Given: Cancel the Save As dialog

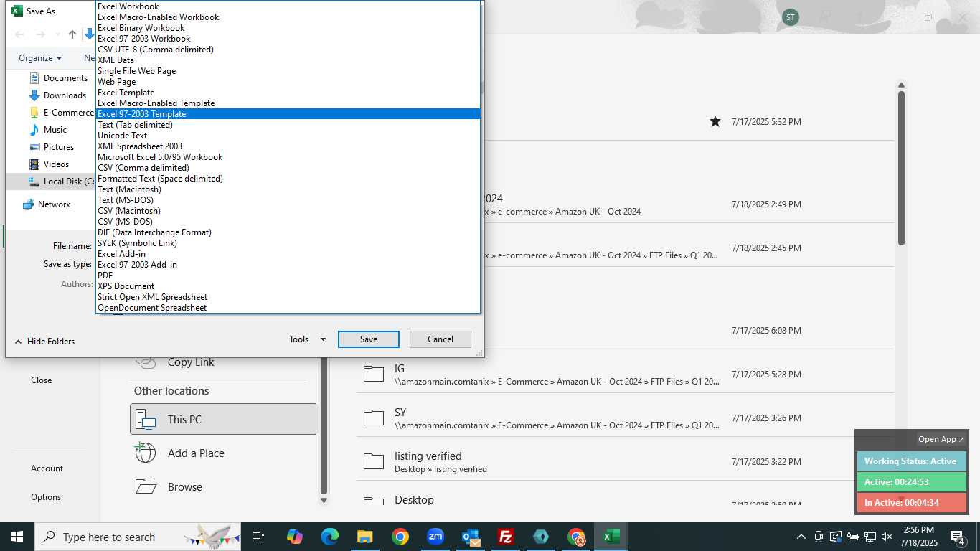Looking at the screenshot, I should click(440, 339).
